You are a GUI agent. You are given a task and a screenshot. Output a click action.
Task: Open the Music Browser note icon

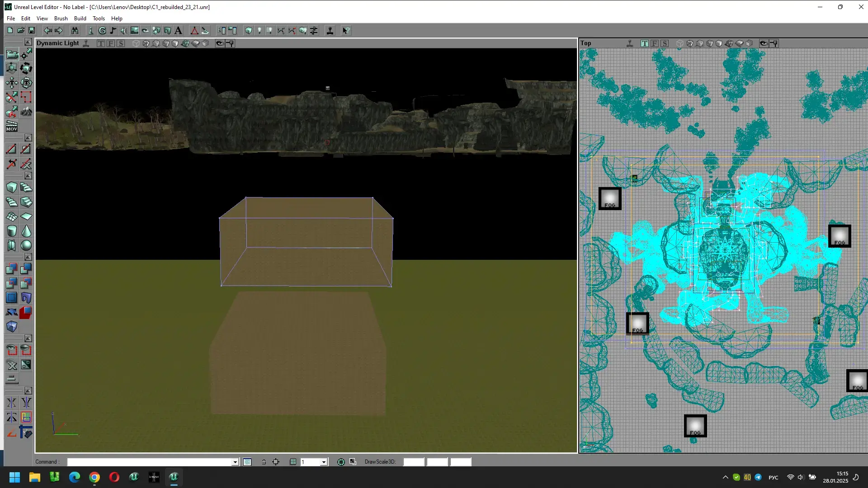pos(113,30)
